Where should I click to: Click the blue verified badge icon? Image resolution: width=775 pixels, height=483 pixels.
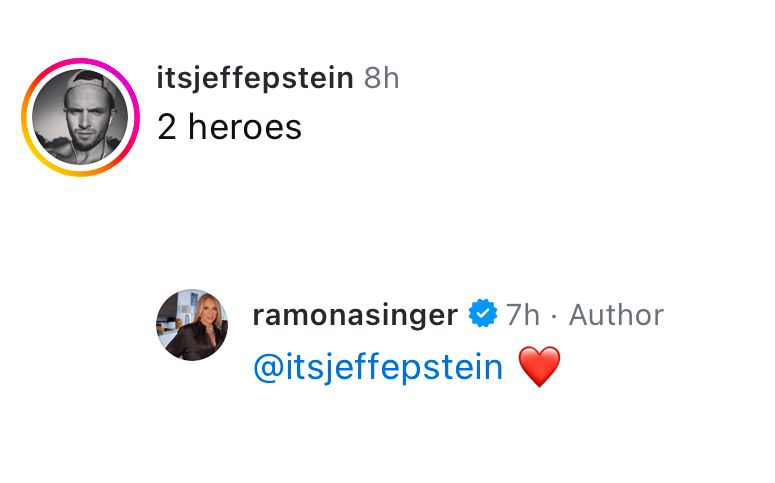(x=483, y=315)
